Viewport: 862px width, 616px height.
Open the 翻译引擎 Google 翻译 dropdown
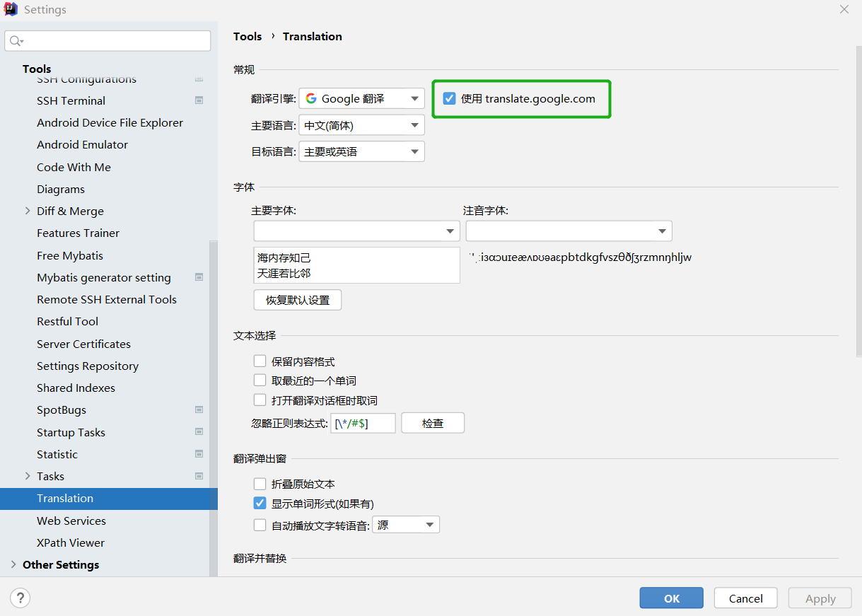361,98
